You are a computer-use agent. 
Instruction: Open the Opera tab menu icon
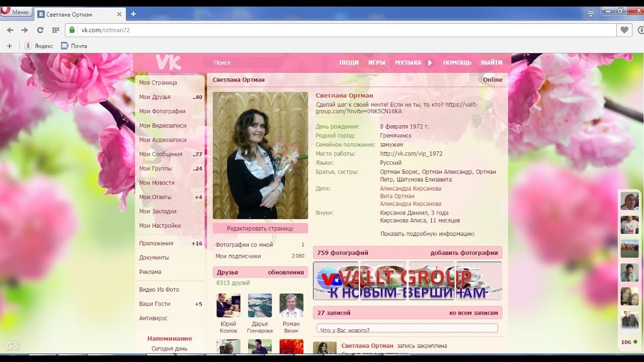(x=591, y=14)
